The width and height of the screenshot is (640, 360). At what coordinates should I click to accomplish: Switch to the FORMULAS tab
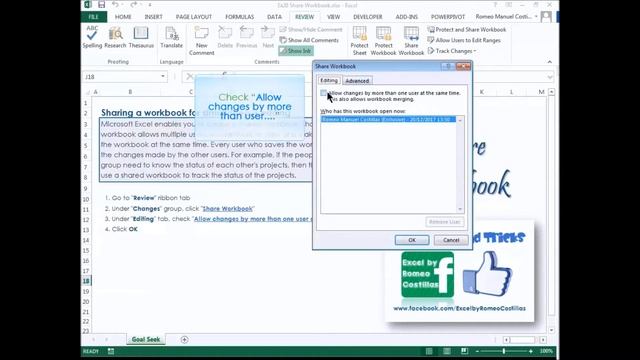[x=239, y=17]
